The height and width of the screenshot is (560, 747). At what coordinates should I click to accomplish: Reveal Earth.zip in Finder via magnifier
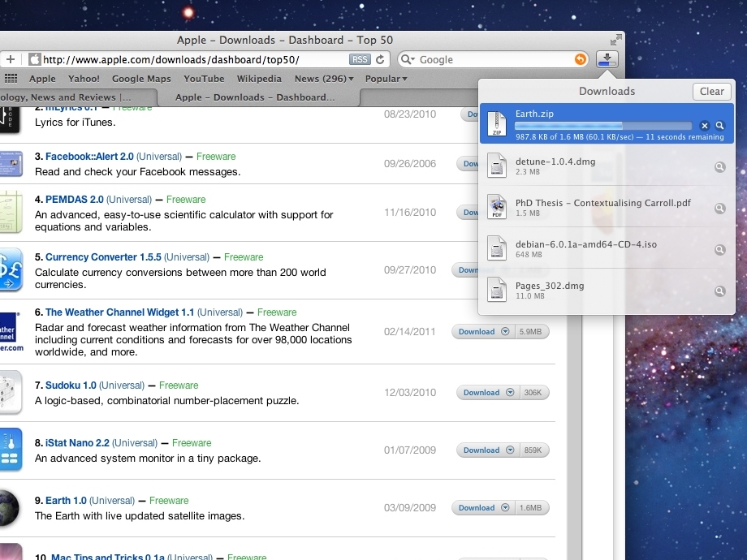click(720, 126)
